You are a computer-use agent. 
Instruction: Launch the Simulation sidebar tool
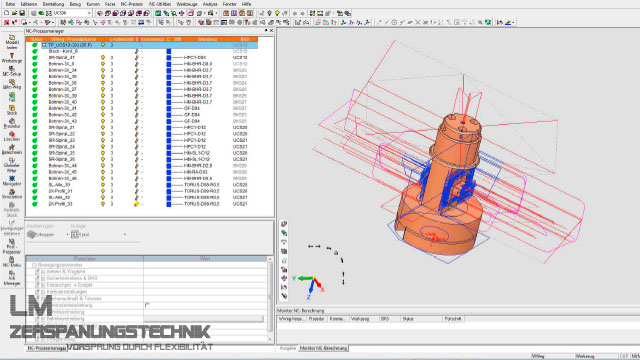[12, 194]
